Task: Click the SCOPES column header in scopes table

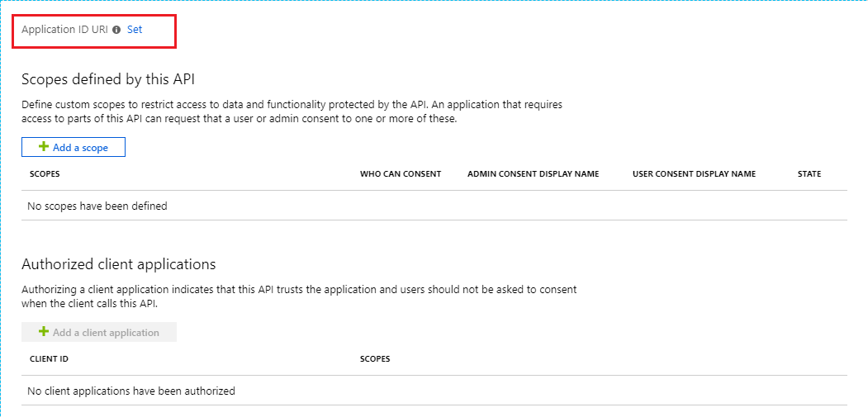Action: pyautogui.click(x=45, y=174)
